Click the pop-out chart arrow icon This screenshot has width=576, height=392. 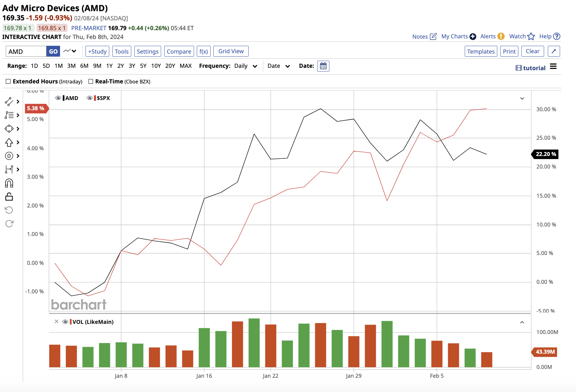click(x=554, y=51)
